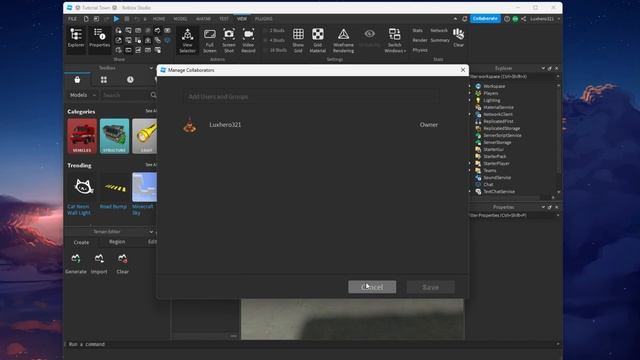Open the Structure category thumbnail

click(114, 136)
